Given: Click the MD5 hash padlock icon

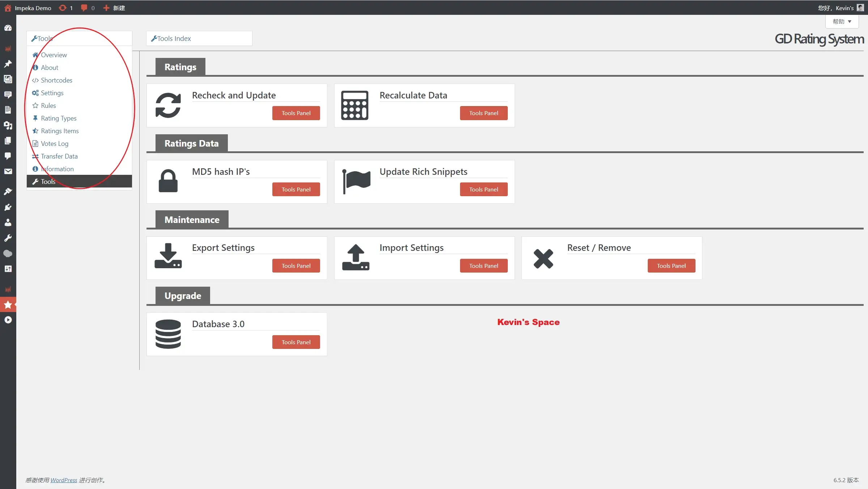Looking at the screenshot, I should [168, 181].
